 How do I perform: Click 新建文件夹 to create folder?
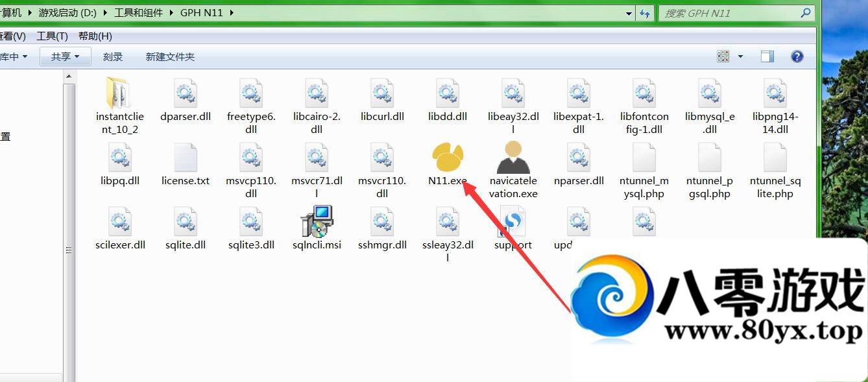170,56
